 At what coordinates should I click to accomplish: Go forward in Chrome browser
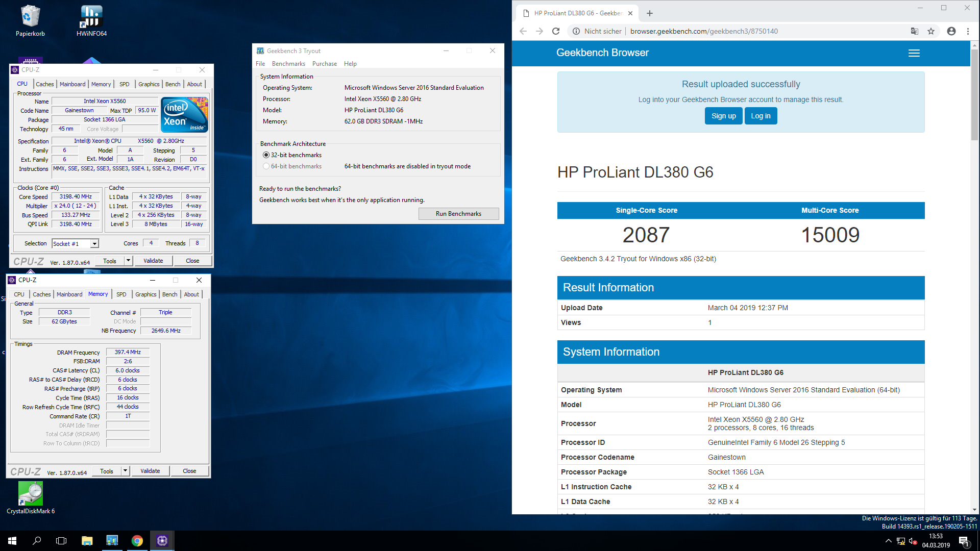pyautogui.click(x=540, y=31)
